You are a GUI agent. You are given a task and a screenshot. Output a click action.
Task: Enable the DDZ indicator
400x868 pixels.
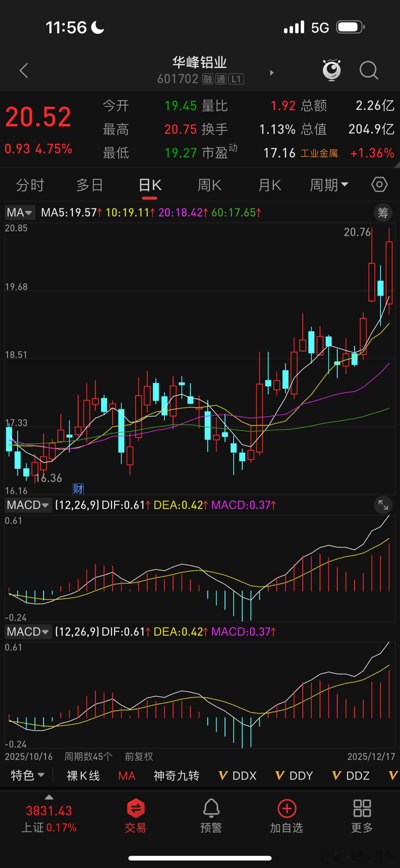coord(351,776)
